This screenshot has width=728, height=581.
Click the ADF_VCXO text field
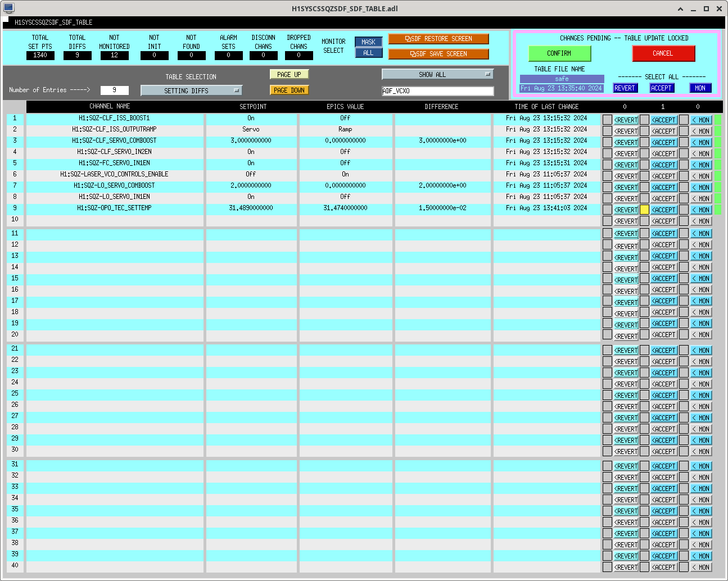pos(437,91)
